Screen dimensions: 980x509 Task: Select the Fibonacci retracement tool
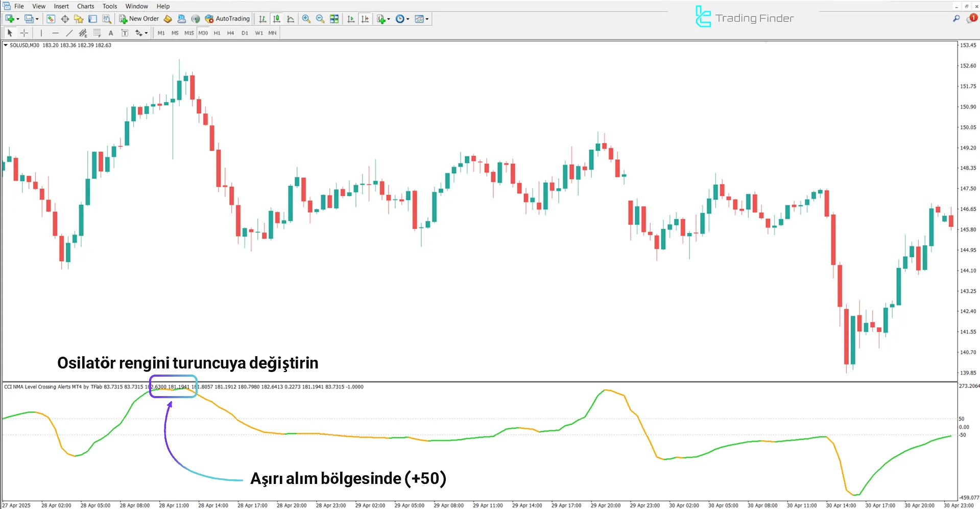[97, 33]
